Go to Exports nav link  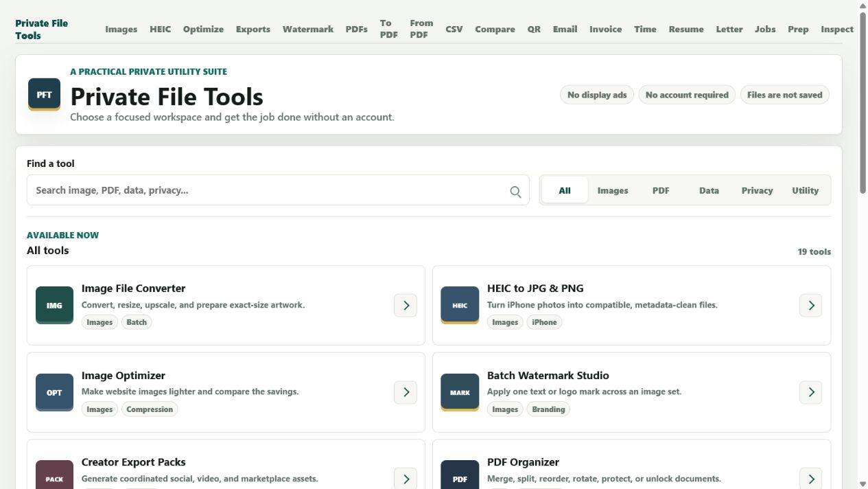[253, 29]
